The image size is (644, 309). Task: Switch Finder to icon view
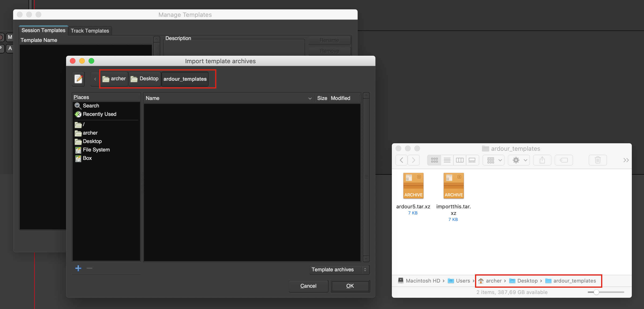point(434,160)
